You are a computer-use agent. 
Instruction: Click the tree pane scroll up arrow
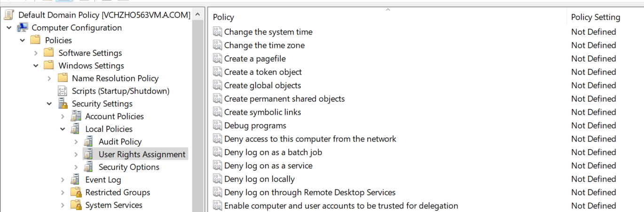(x=198, y=15)
